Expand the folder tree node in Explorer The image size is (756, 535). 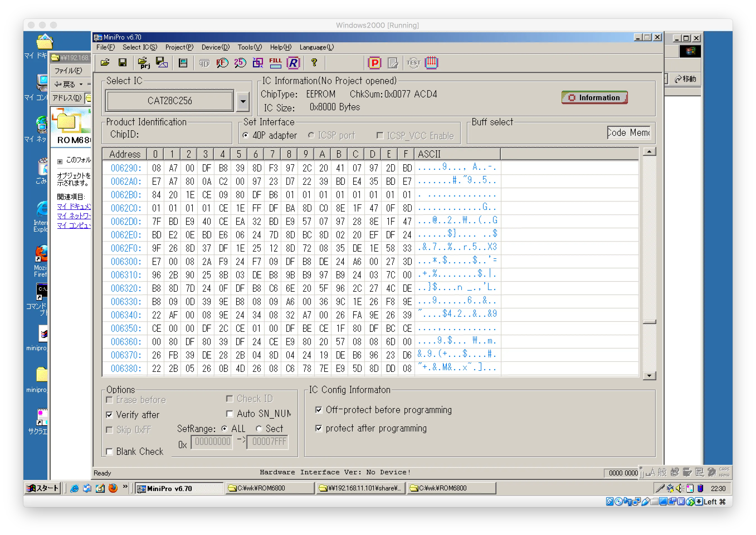tap(60, 161)
